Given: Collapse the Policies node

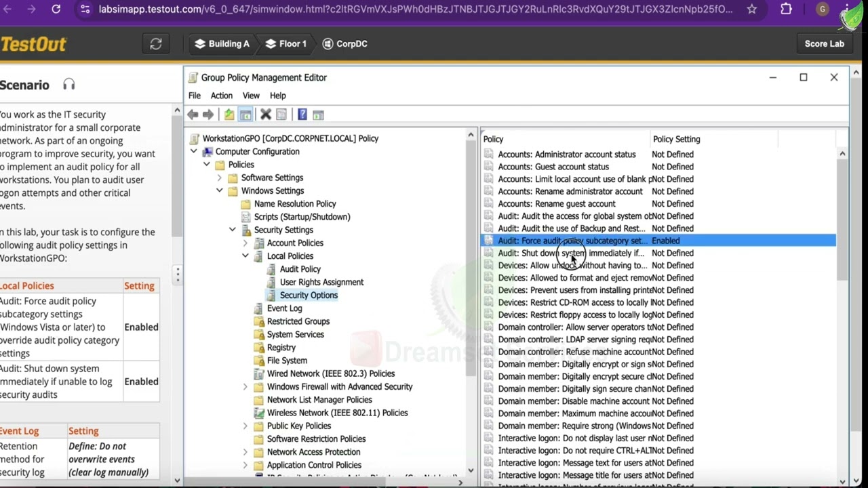Looking at the screenshot, I should click(206, 164).
